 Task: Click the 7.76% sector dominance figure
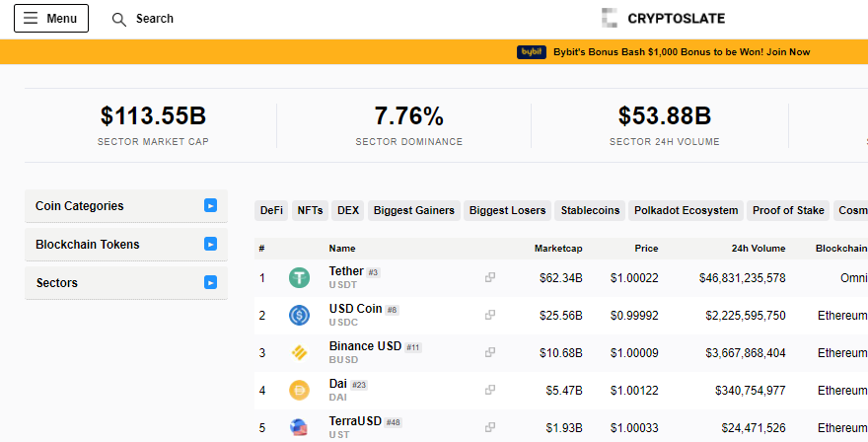(x=409, y=116)
